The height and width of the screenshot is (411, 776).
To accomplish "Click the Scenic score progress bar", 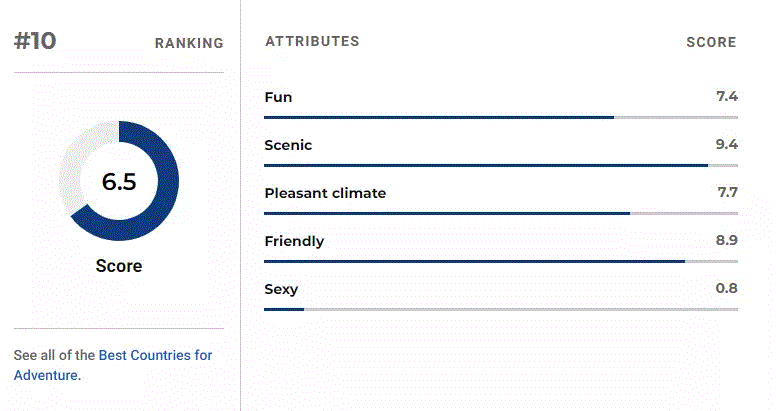I will [501, 165].
